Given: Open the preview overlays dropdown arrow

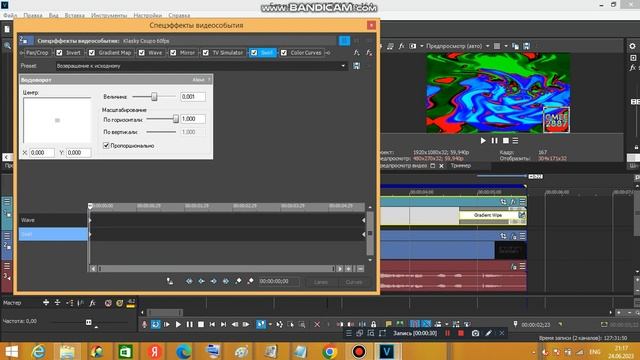Looking at the screenshot, I should coord(506,46).
